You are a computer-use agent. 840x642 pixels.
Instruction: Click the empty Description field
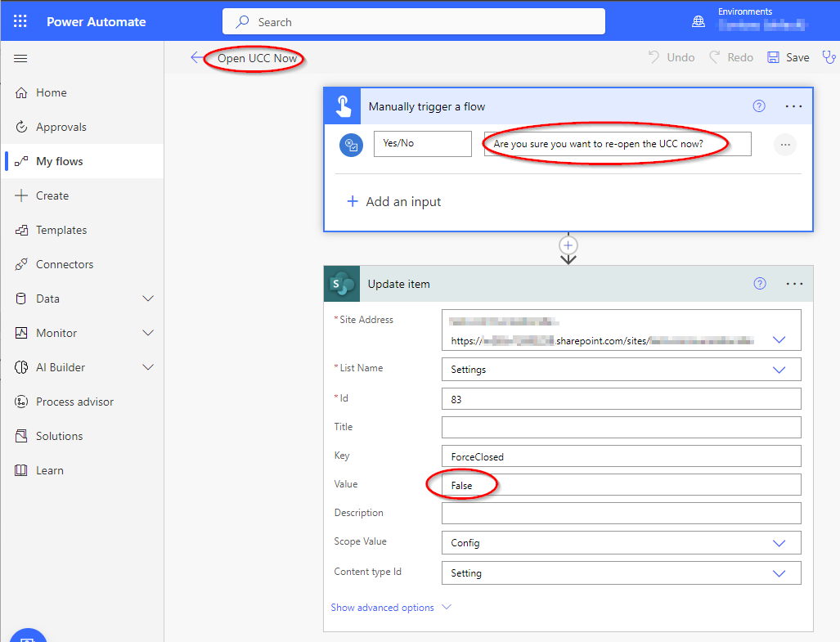(x=622, y=513)
